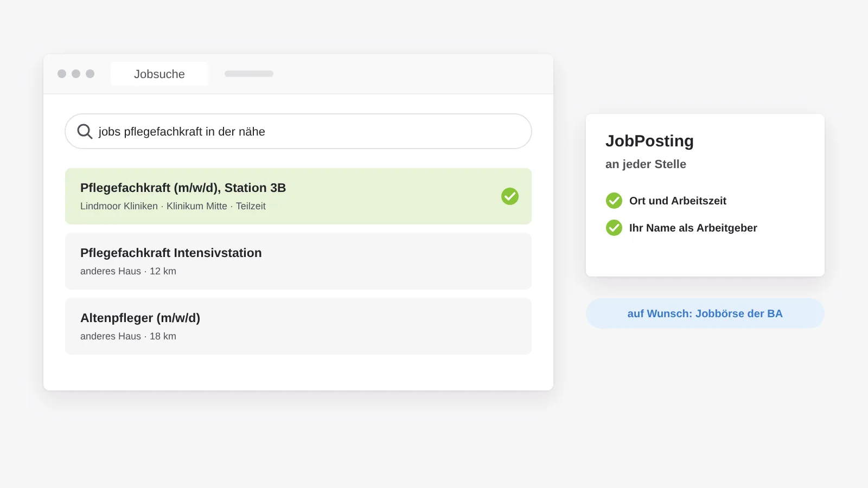This screenshot has height=488, width=868.
Task: Click the magnifier search icon
Action: pos(85,131)
